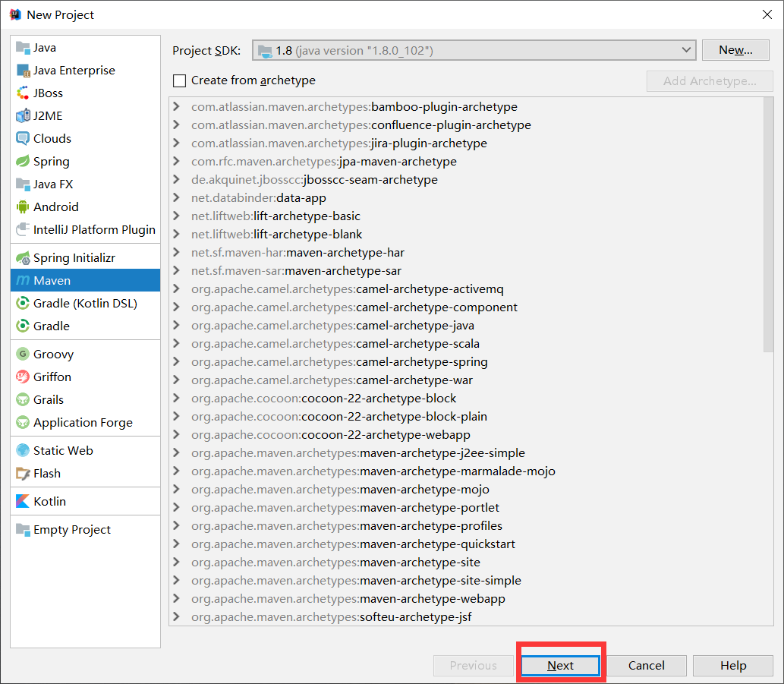Click the Groovy G icon
The image size is (784, 684).
(x=23, y=354)
